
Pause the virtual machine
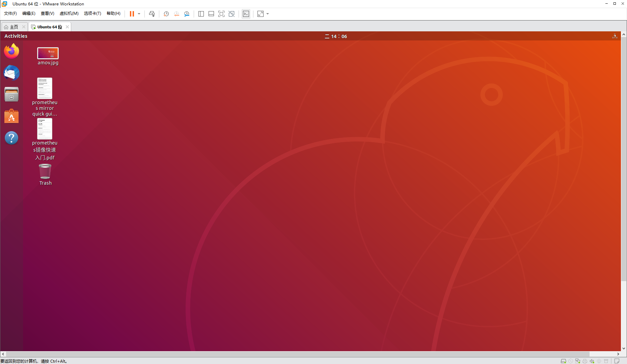[132, 14]
